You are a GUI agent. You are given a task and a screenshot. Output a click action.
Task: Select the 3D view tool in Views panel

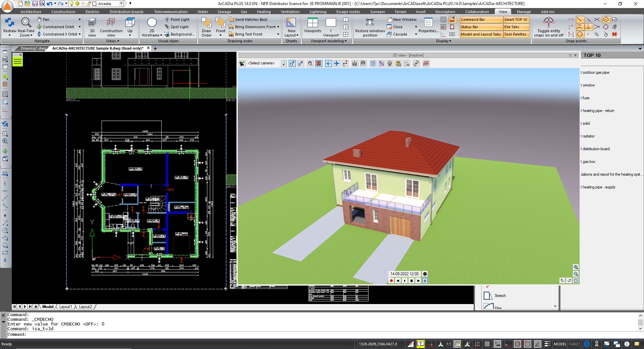point(92,27)
